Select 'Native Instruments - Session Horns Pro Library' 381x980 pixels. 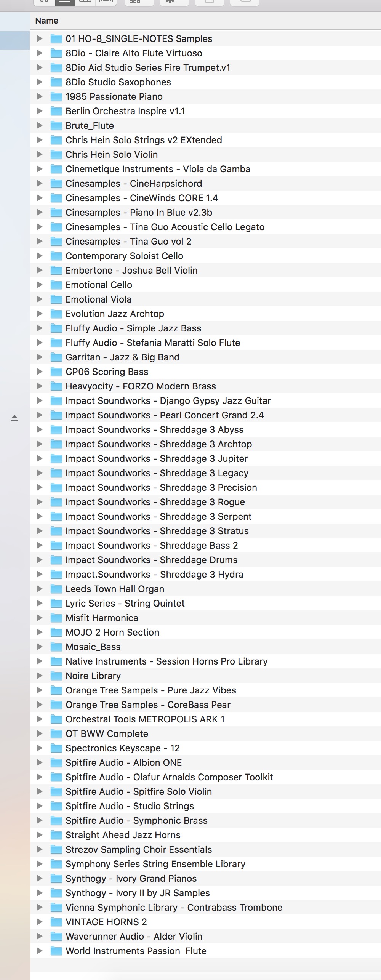pos(206,661)
